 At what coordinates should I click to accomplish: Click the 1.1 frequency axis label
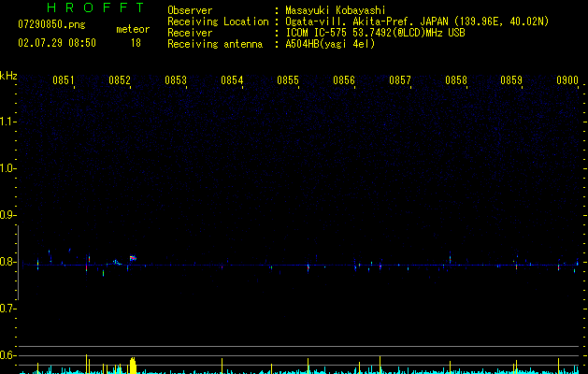click(7, 122)
